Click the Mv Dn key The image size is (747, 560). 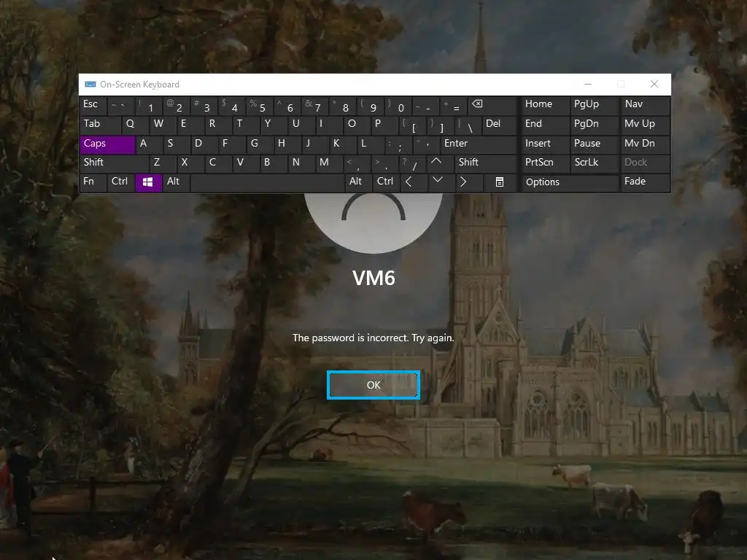pos(645,145)
